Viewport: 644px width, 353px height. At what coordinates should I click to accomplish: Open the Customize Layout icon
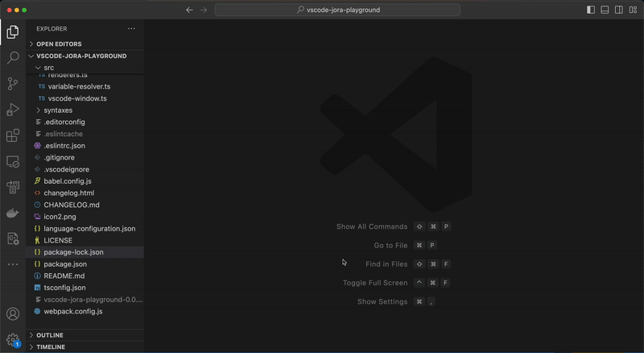tap(633, 10)
